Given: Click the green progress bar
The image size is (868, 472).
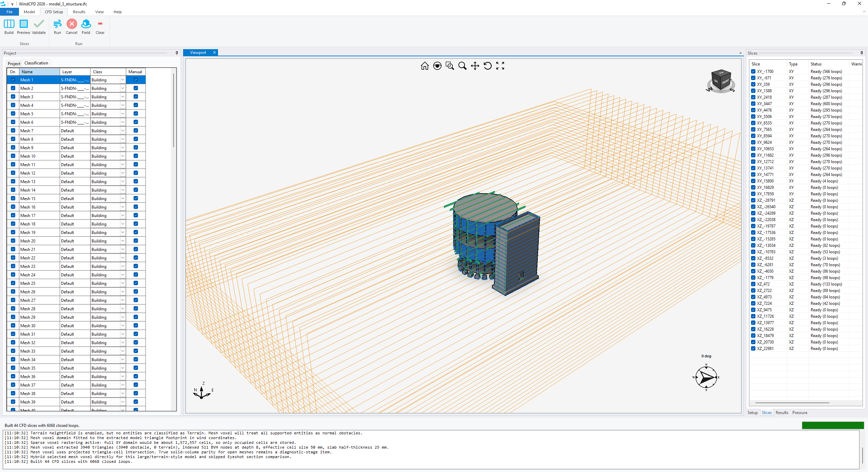Looking at the screenshot, I should click(833, 425).
